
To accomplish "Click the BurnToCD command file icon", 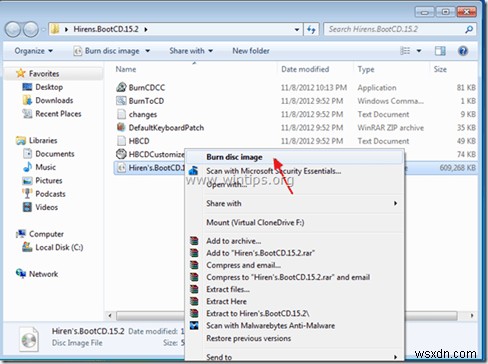I will pos(121,101).
